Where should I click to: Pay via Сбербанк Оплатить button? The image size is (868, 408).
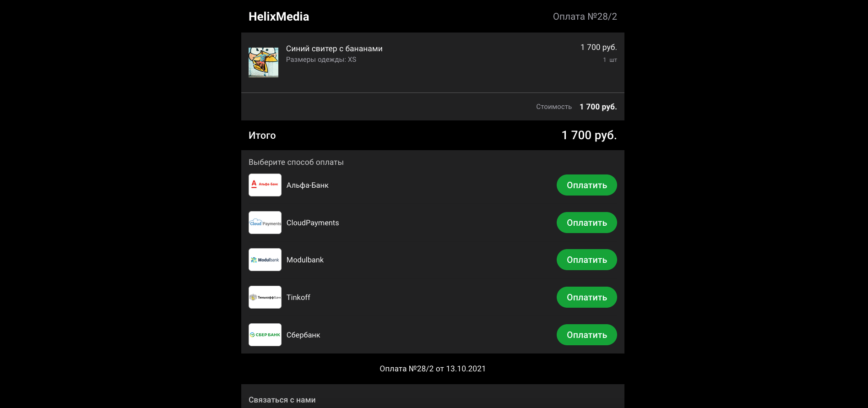586,335
